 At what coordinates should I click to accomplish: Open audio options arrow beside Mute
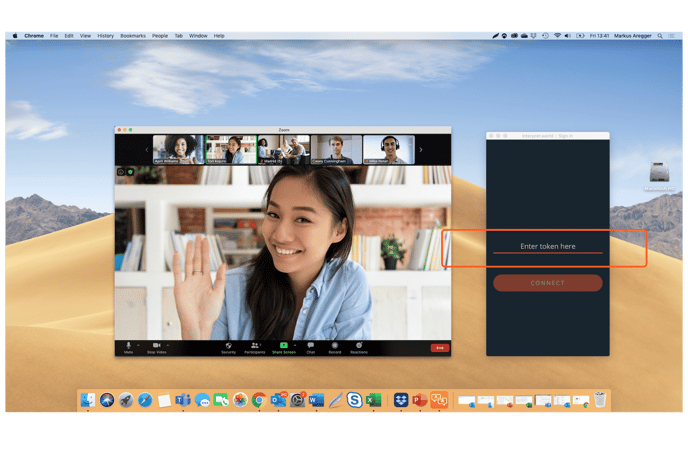coord(138,345)
